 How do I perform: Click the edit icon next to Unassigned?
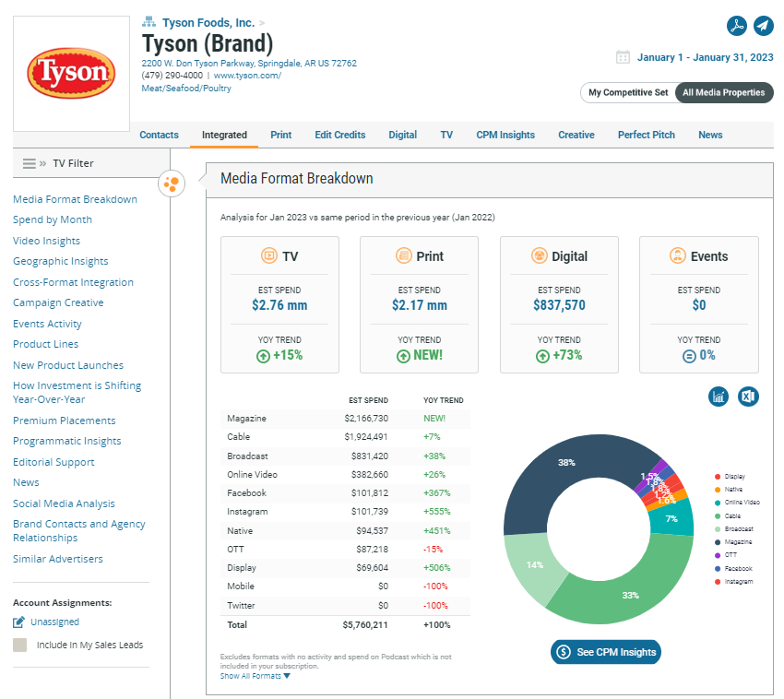click(x=18, y=622)
